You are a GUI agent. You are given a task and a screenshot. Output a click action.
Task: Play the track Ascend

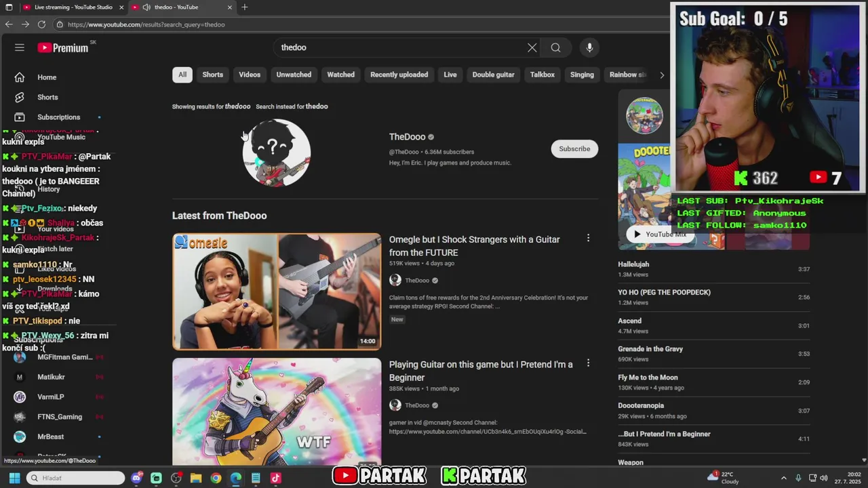pos(713,326)
